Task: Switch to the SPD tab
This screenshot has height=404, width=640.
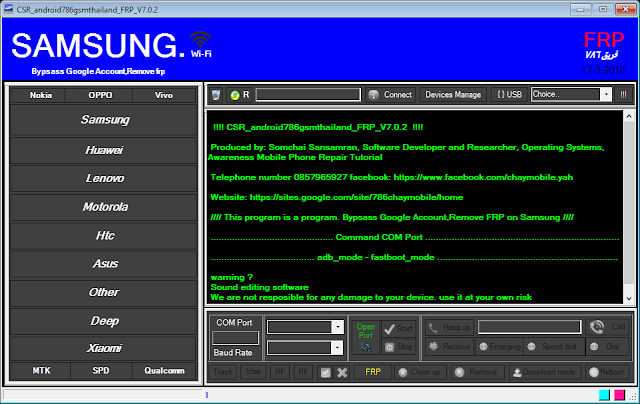Action: tap(101, 371)
